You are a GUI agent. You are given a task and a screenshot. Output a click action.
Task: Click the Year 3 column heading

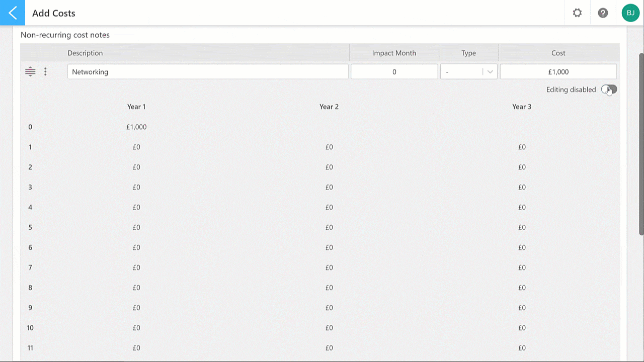pyautogui.click(x=522, y=107)
